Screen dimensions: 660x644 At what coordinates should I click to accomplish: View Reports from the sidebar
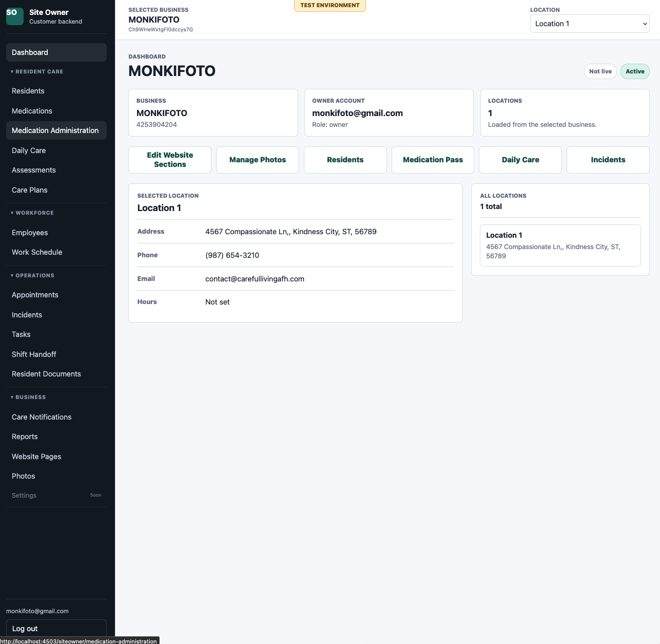[x=56, y=437]
